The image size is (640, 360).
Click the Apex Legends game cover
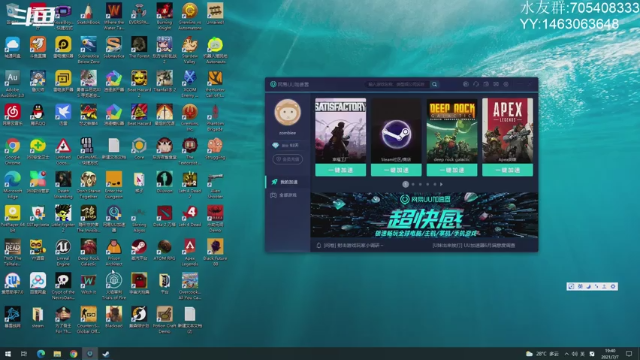[x=507, y=131]
